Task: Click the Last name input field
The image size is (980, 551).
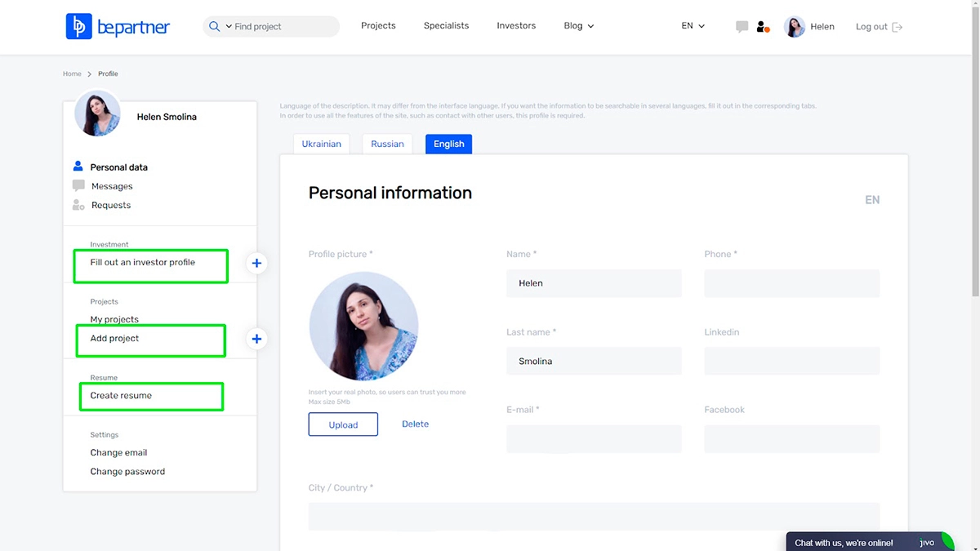Action: pos(594,361)
